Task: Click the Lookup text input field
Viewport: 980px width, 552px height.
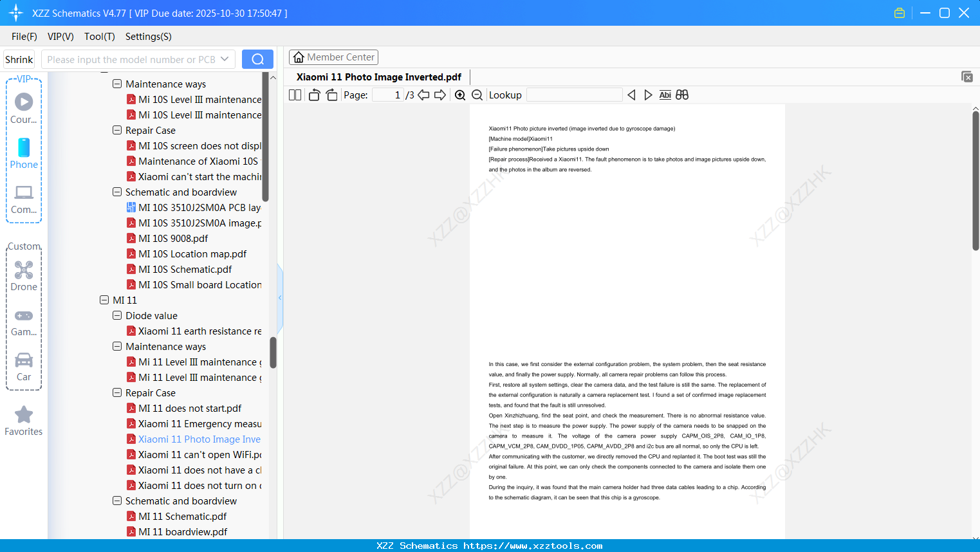Action: point(575,95)
